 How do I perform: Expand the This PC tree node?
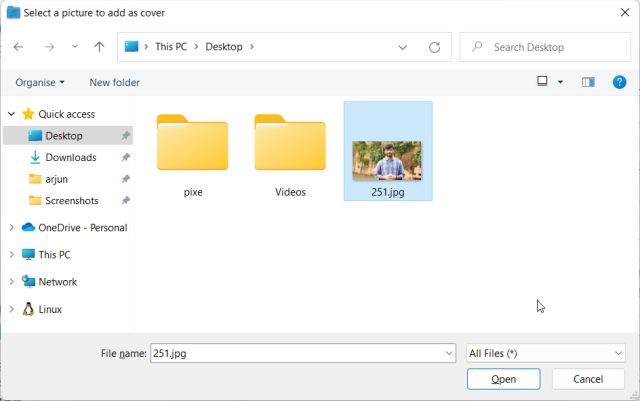point(11,254)
